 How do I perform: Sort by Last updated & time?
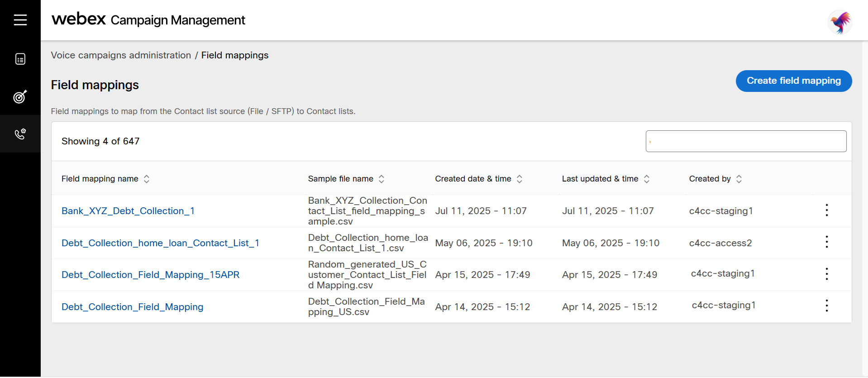coord(647,179)
